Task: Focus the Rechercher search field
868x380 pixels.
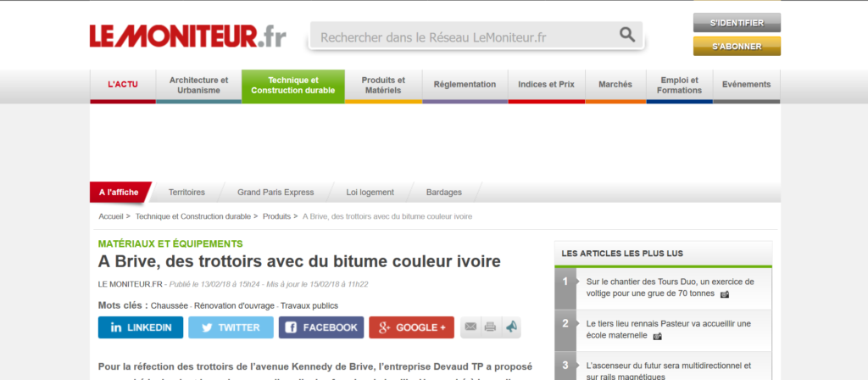Action: click(x=476, y=36)
